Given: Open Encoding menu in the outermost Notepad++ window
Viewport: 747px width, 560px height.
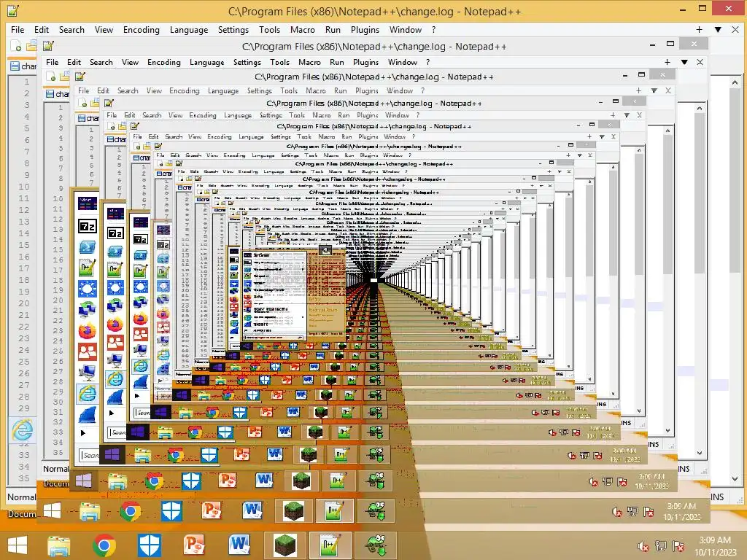Looking at the screenshot, I should pos(141,29).
